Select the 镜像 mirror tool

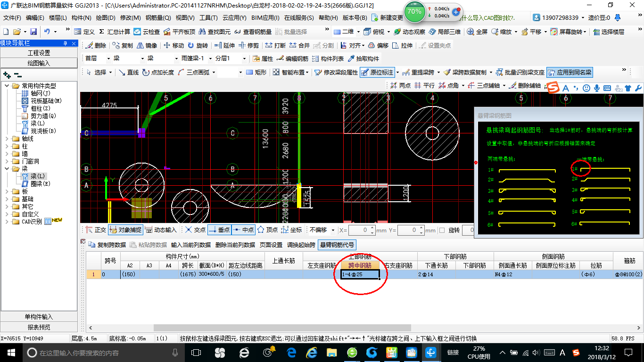147,45
